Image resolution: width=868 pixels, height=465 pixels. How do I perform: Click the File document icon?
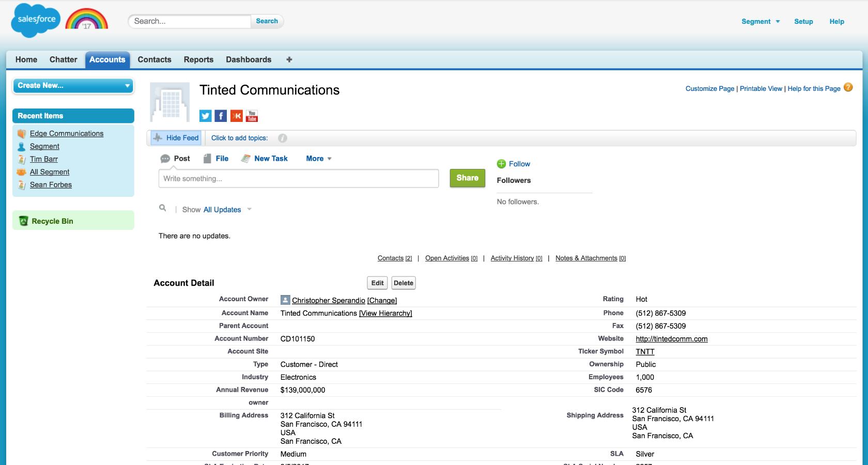(x=207, y=159)
